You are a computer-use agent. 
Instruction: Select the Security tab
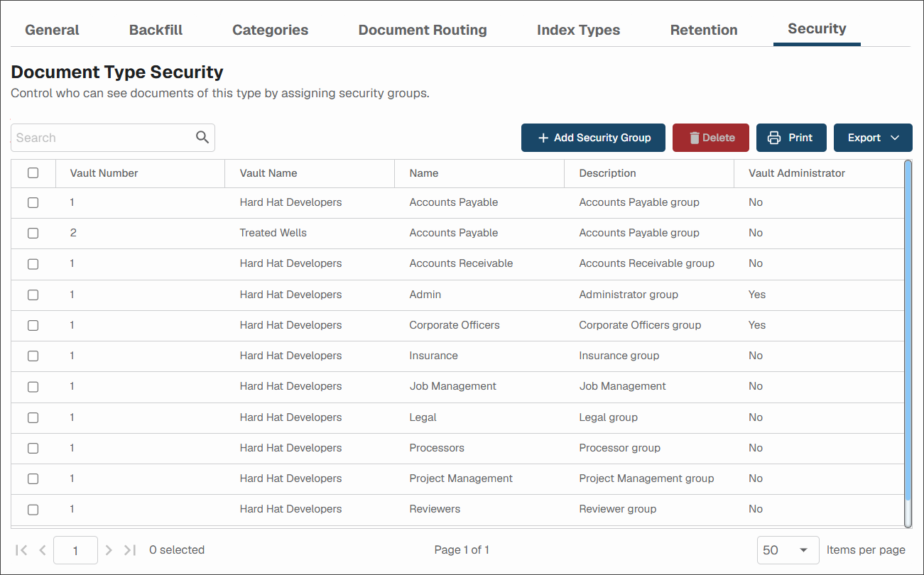coord(817,29)
